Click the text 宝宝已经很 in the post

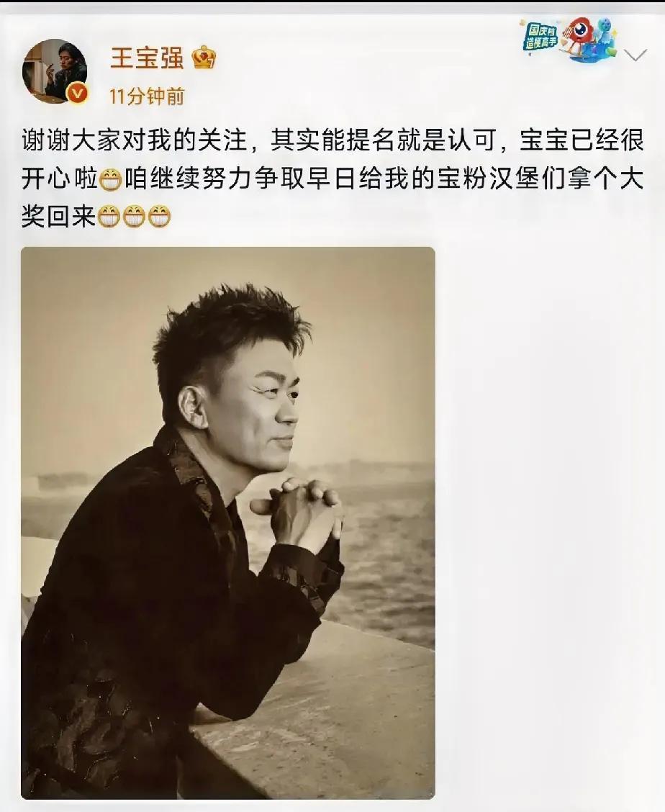[x=582, y=141]
